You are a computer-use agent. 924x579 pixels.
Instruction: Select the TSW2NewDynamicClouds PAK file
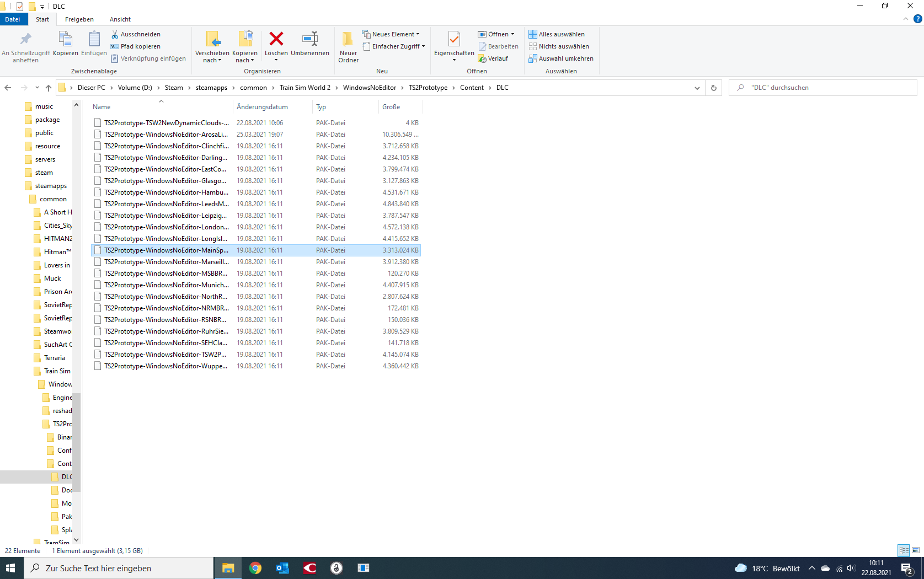[256, 123]
